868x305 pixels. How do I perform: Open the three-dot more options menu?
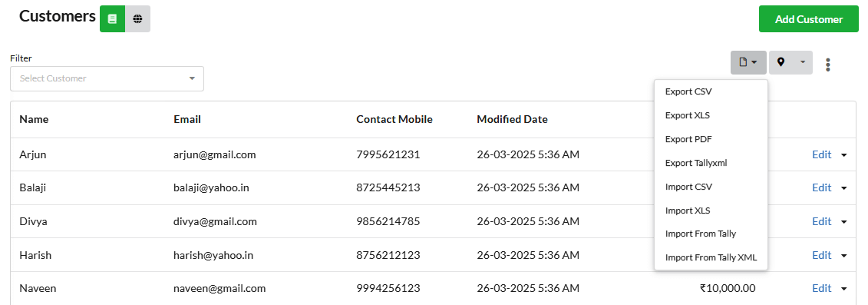click(x=828, y=65)
